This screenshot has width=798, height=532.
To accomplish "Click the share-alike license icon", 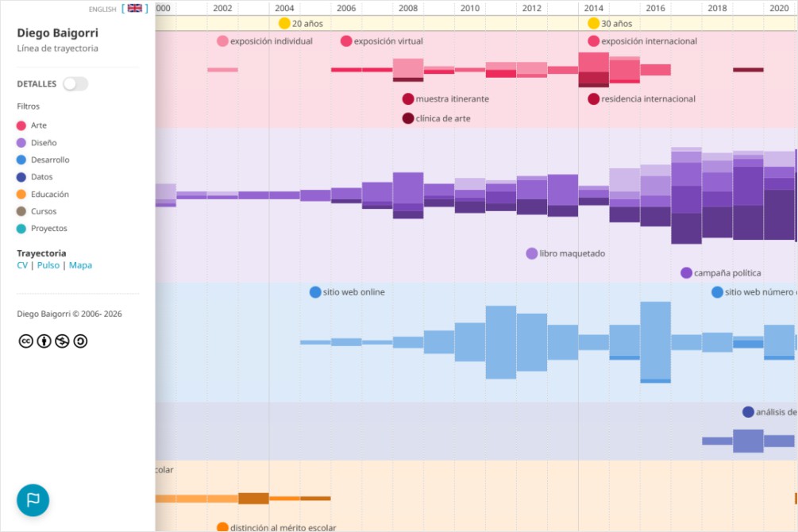I will 80,341.
